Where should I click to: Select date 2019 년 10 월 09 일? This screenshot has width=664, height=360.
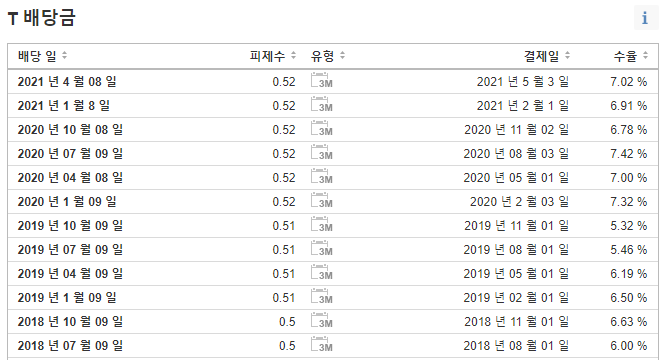[70, 226]
